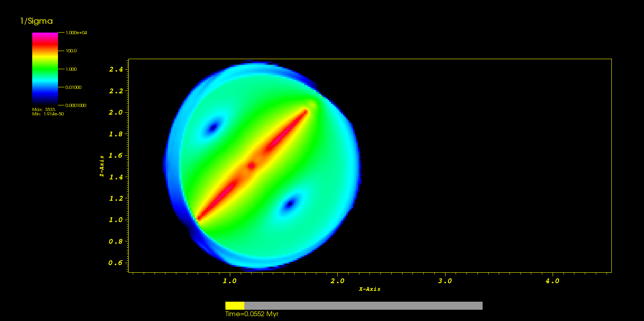
Task: Click the 'Z-Axis' title
Action: tap(102, 166)
